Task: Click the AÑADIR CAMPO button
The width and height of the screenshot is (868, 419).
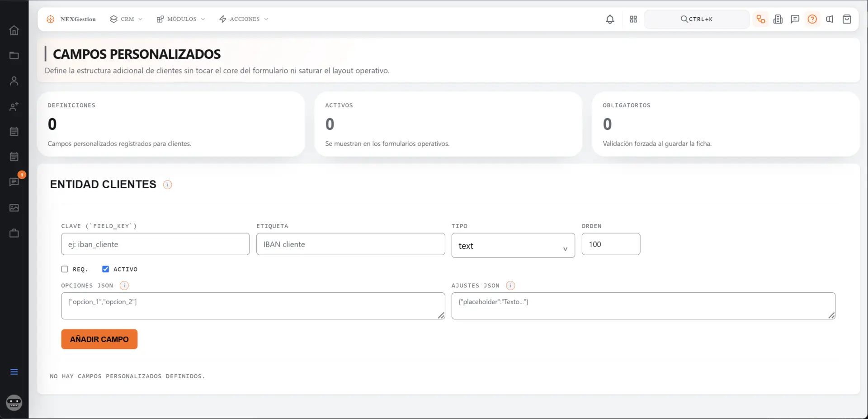Action: point(99,339)
